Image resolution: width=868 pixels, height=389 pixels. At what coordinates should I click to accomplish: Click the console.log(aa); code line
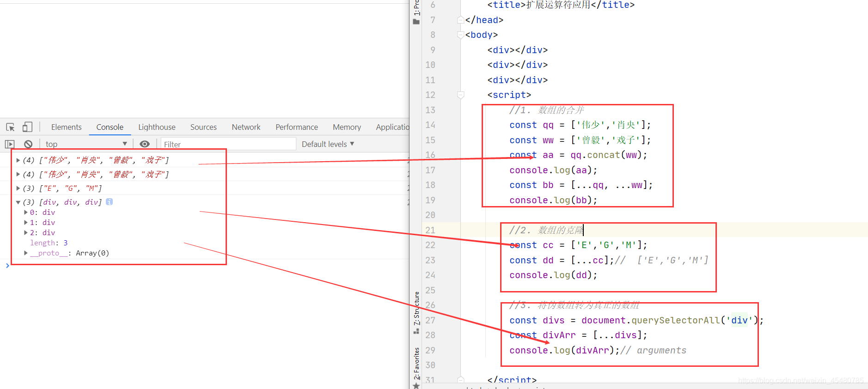click(x=553, y=170)
